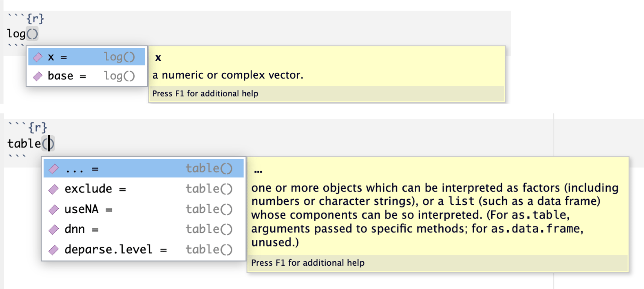Viewport: 644px width, 289px height.
Task: Click the diamond icon next to exclude =
Action: coord(54,189)
